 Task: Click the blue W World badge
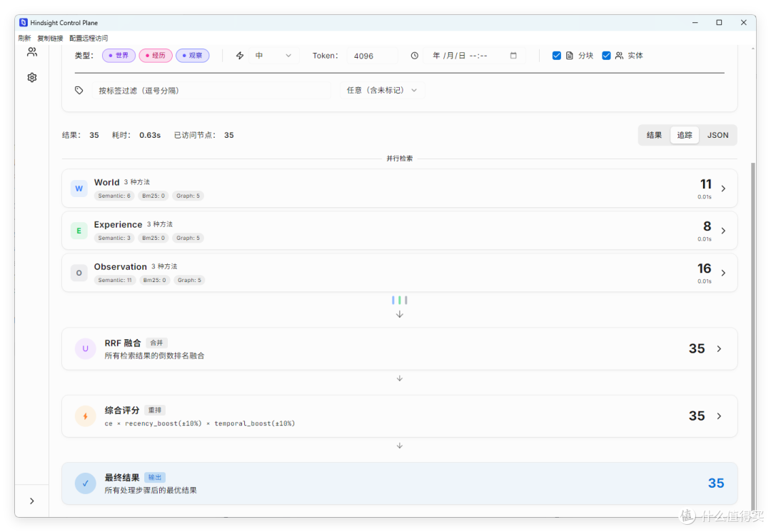click(x=79, y=189)
